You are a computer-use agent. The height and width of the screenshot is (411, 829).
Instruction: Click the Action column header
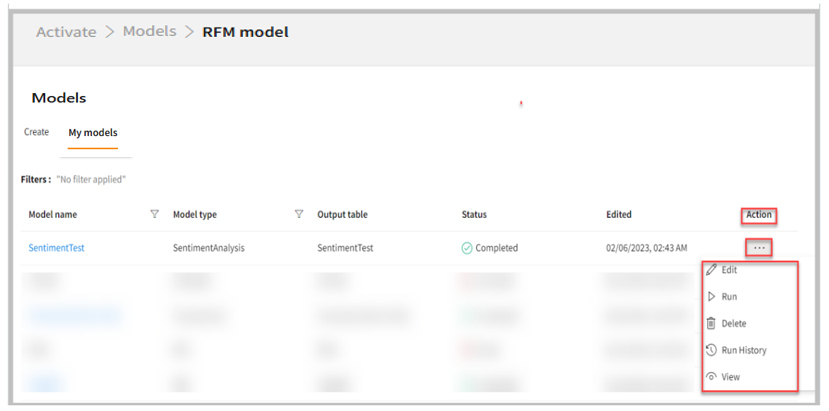click(x=759, y=215)
